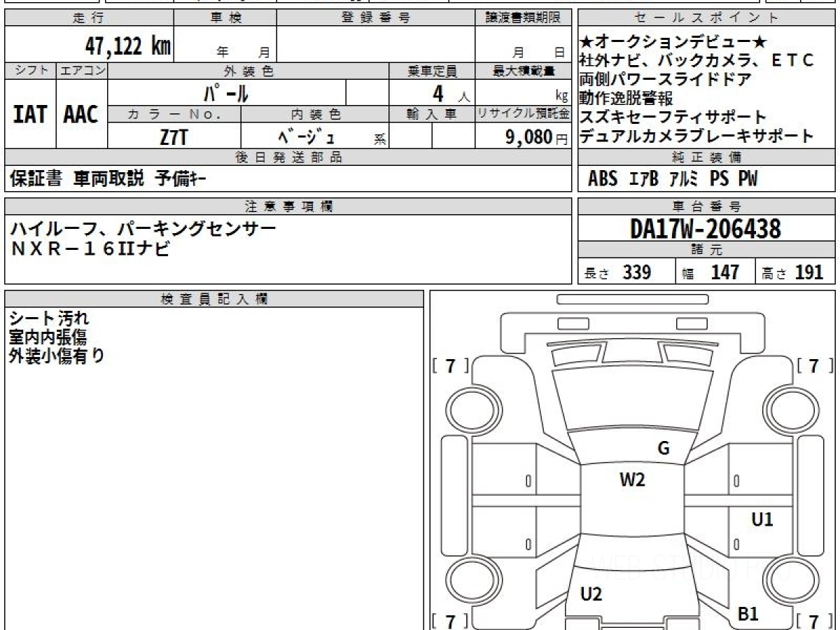
Task: Click the 輸入車 label
Action: (432, 114)
